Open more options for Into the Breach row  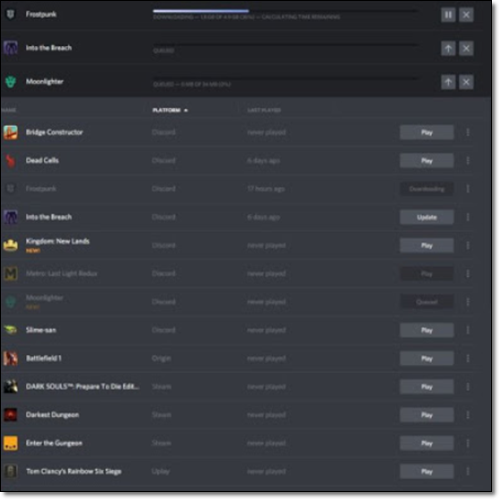[468, 217]
